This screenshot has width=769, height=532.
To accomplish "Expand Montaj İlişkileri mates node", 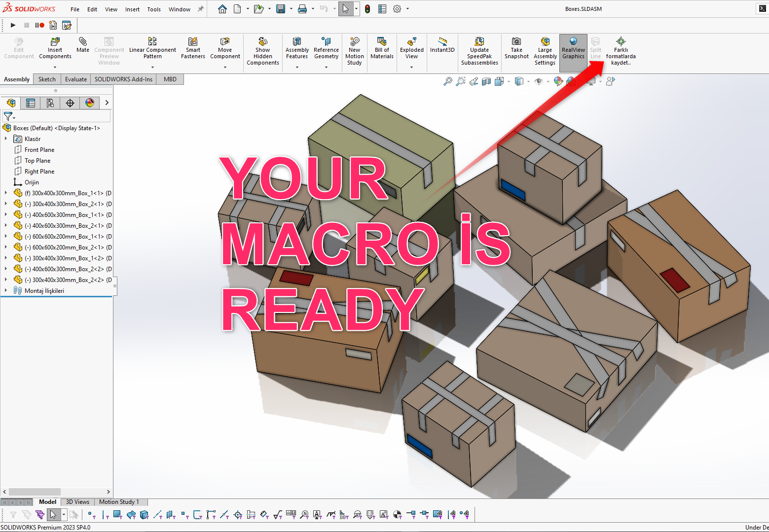I will coord(6,291).
